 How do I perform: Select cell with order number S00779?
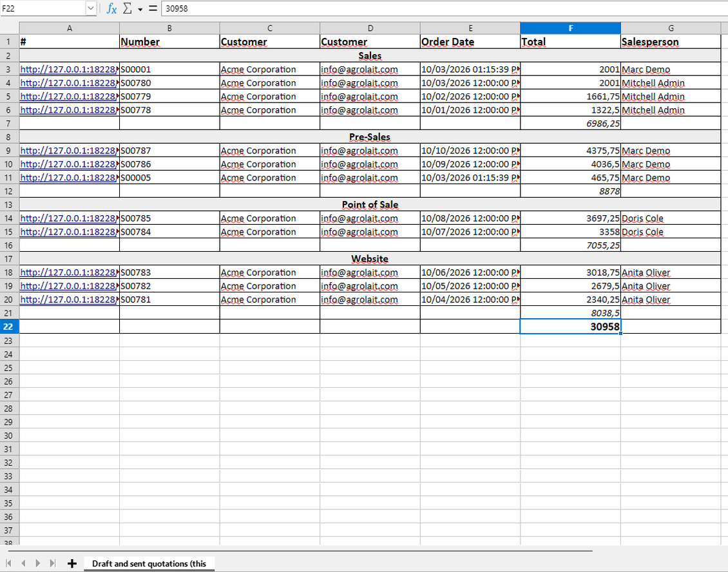169,97
